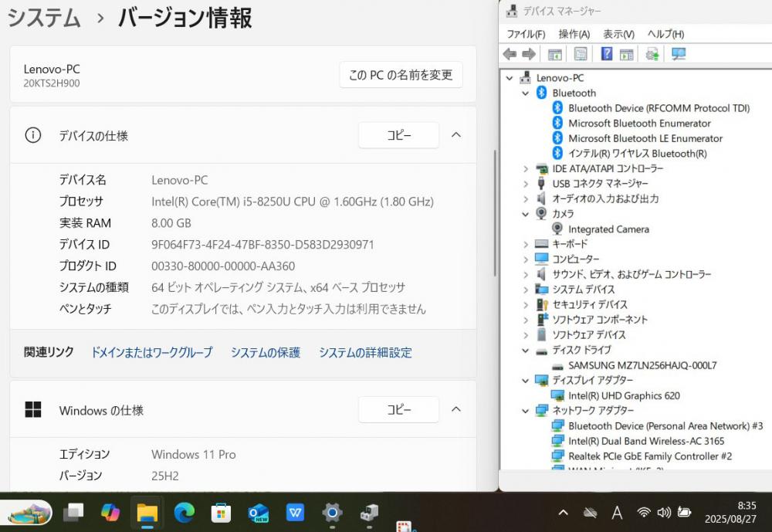Open the Properties toolbar icon in Device Manager
Image resolution: width=772 pixels, height=532 pixels.
pyautogui.click(x=581, y=54)
